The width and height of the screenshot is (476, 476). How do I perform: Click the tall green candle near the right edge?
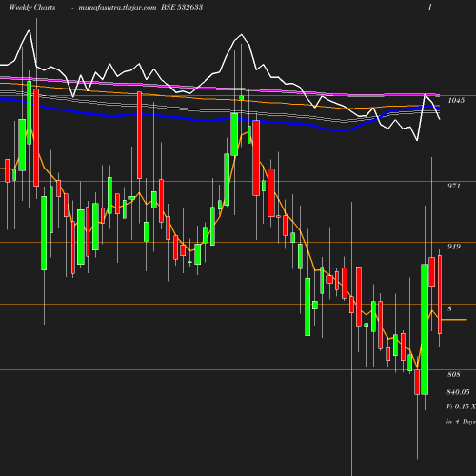click(x=425, y=329)
